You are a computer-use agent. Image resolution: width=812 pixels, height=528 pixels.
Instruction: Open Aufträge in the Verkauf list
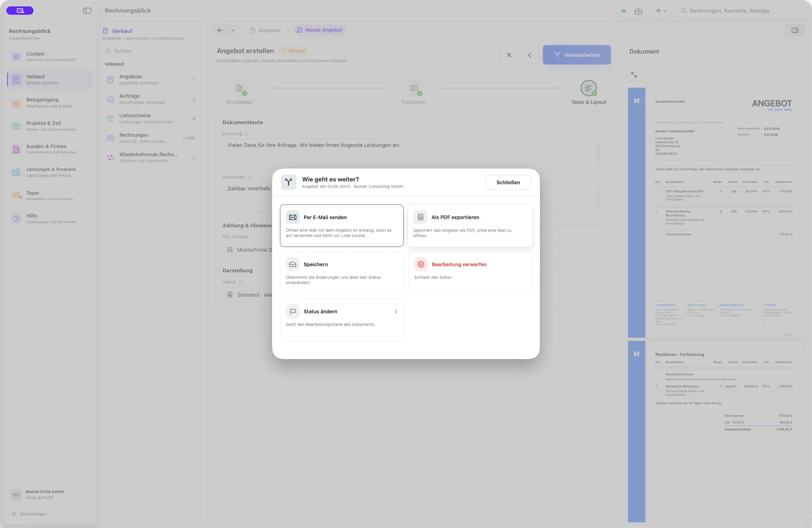[151, 99]
